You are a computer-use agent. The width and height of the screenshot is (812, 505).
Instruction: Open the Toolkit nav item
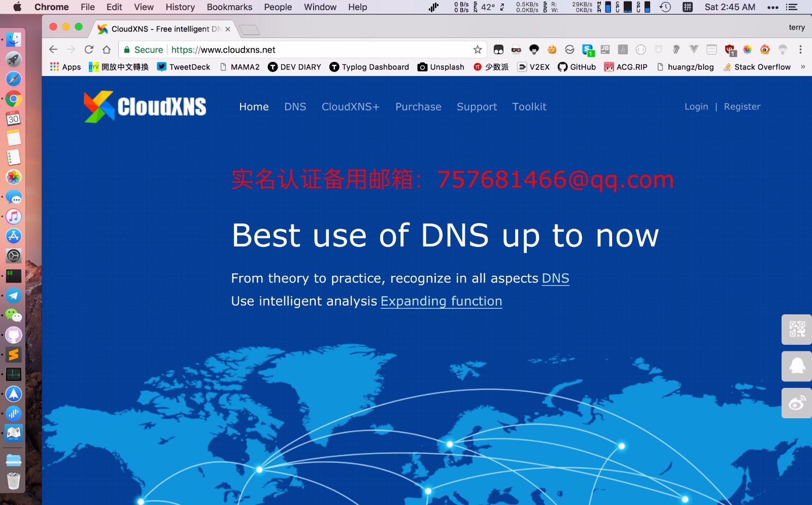(x=529, y=106)
